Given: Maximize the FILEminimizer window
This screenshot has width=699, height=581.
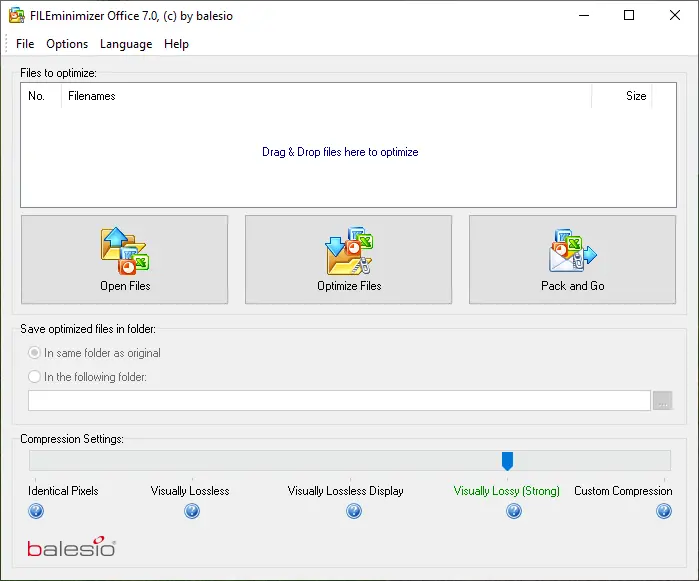Looking at the screenshot, I should [x=629, y=16].
